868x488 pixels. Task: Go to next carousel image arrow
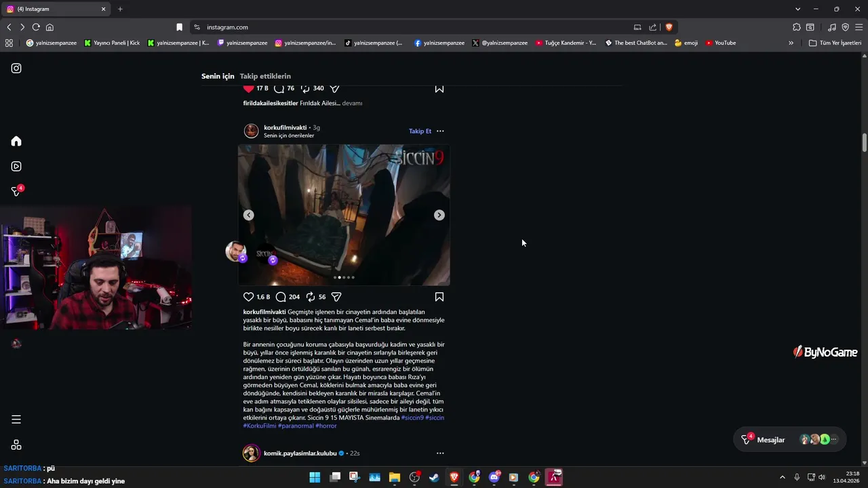click(439, 215)
